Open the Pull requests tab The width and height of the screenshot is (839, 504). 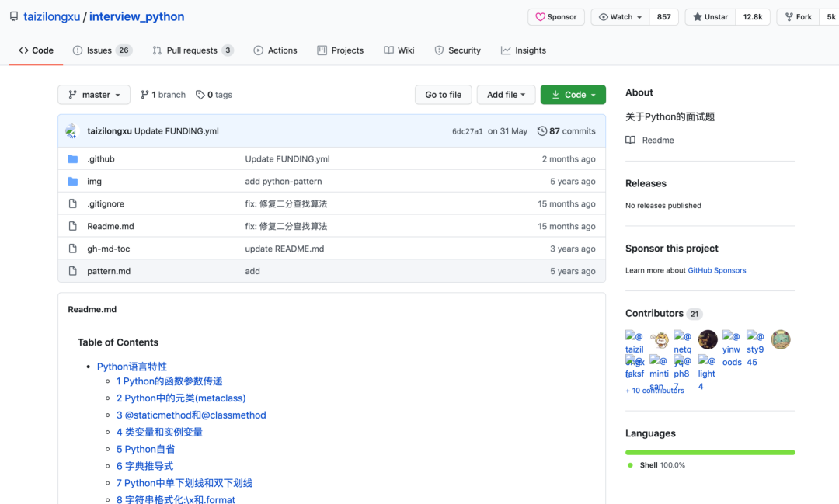[x=193, y=50]
